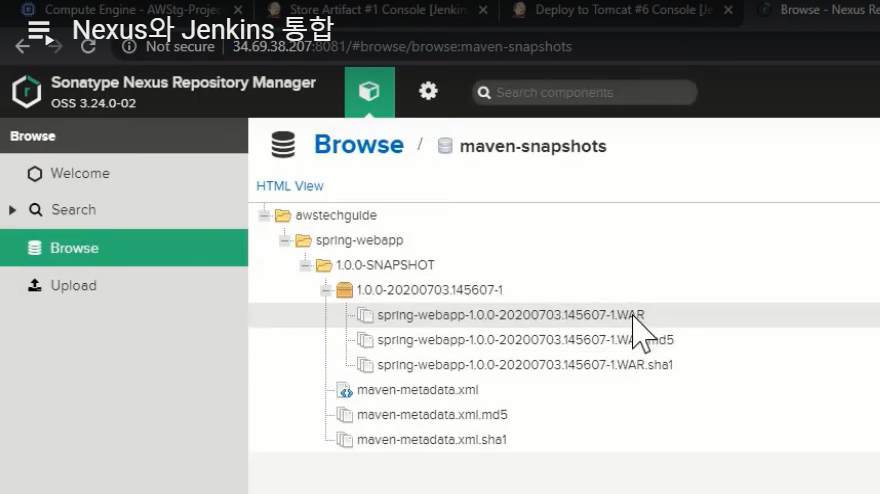Click the 1.0.0-SNAPSHOT folder icon

324,265
